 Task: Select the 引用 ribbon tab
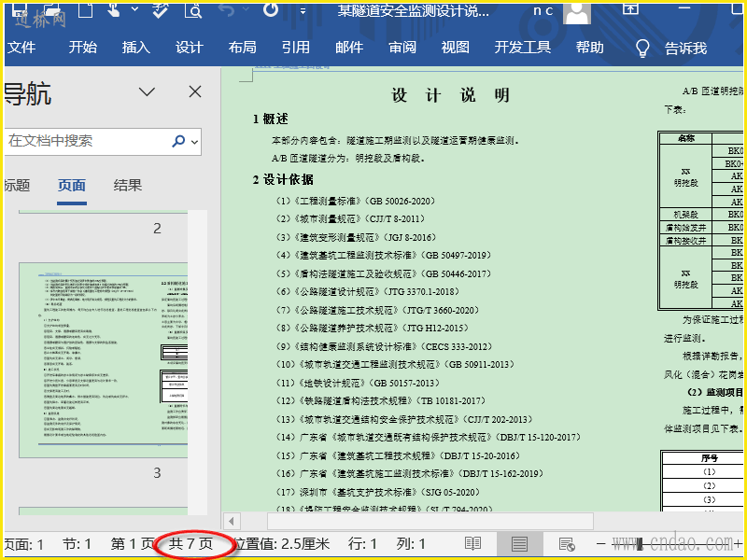point(296,48)
